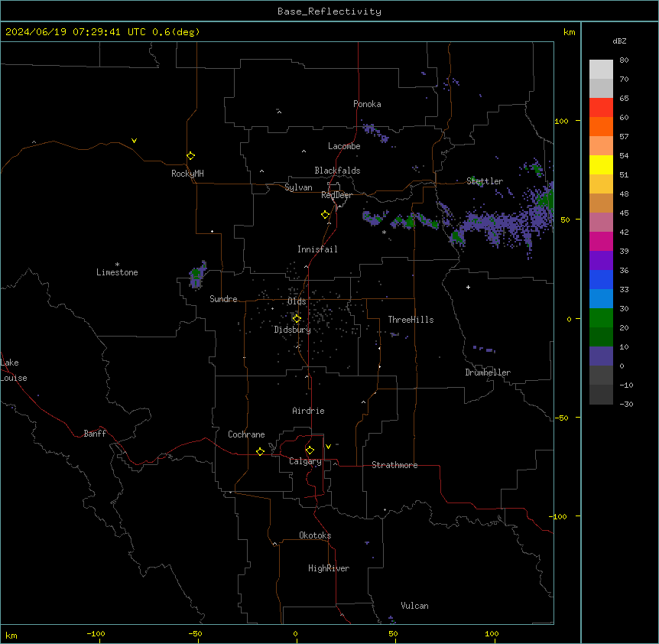This screenshot has height=644, width=659.
Task: Click the Sundre label
Action: click(x=223, y=299)
